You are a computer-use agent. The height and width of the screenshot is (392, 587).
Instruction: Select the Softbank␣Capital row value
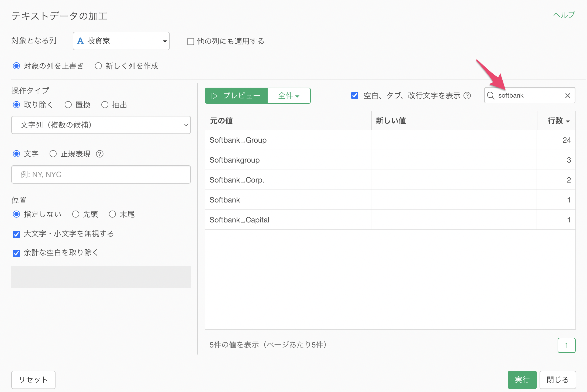click(x=239, y=220)
